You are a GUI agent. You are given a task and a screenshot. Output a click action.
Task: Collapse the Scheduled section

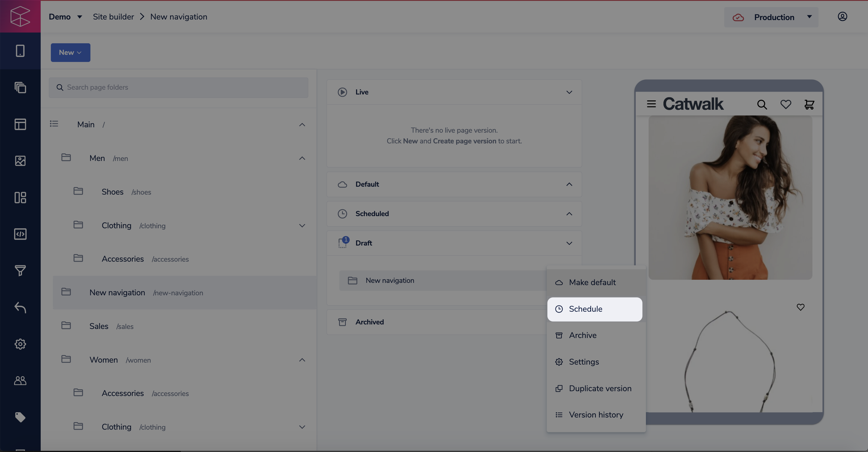pos(569,214)
